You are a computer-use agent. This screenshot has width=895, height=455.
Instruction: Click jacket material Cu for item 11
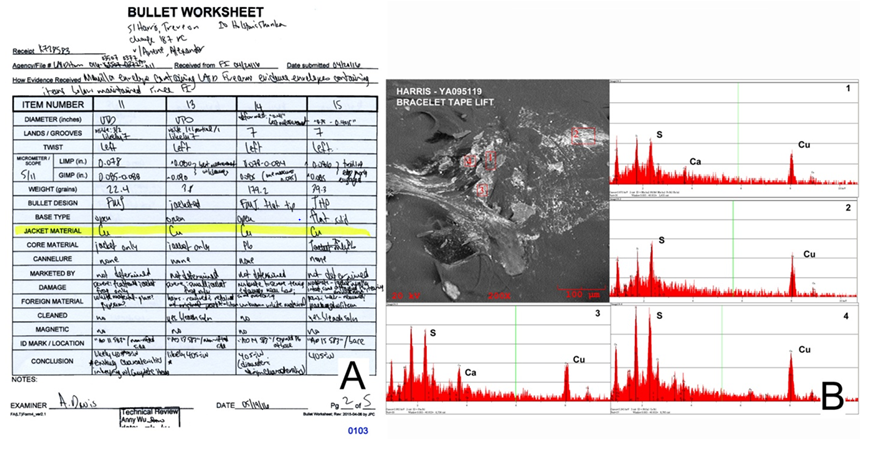[103, 232]
